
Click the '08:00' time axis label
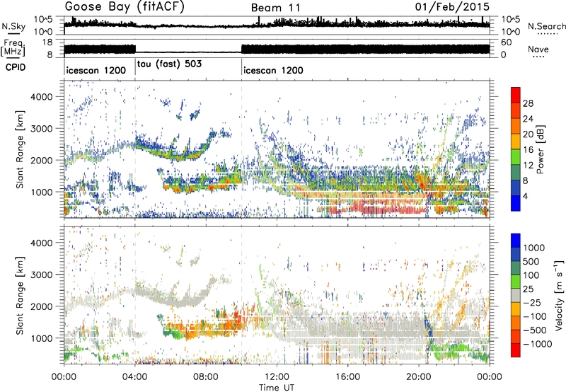pyautogui.click(x=206, y=377)
